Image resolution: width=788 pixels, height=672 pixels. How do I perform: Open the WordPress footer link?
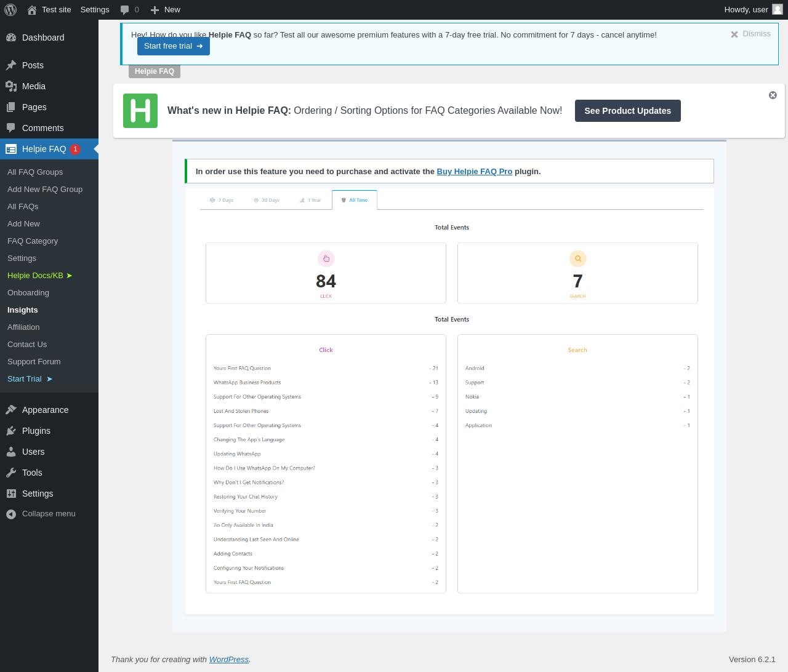click(229, 660)
